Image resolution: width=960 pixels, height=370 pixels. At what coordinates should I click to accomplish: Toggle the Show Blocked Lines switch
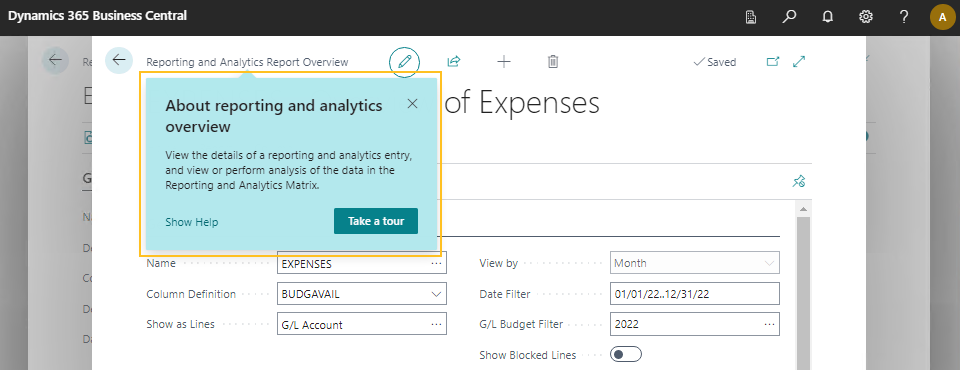[626, 355]
